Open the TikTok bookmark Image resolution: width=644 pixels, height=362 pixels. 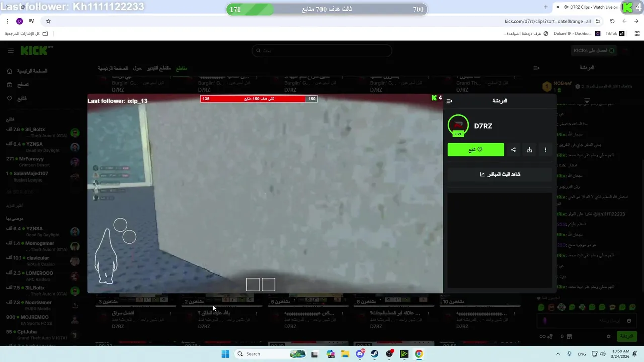(x=615, y=34)
